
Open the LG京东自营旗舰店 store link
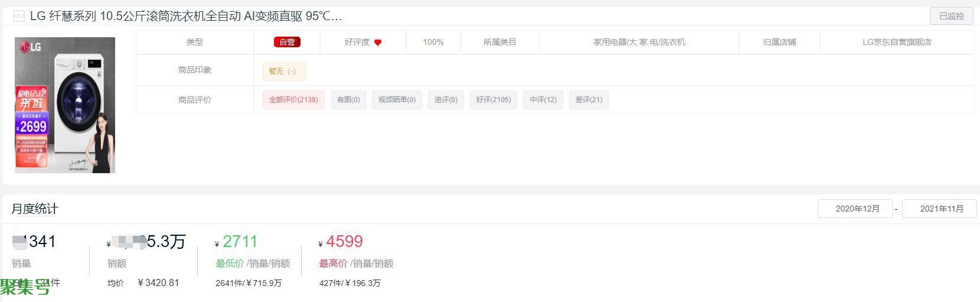click(x=897, y=42)
